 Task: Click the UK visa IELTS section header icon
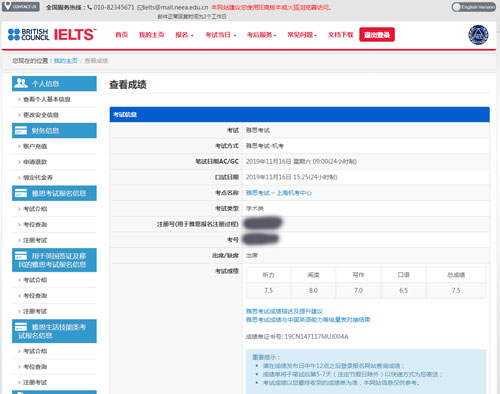pos(21,256)
